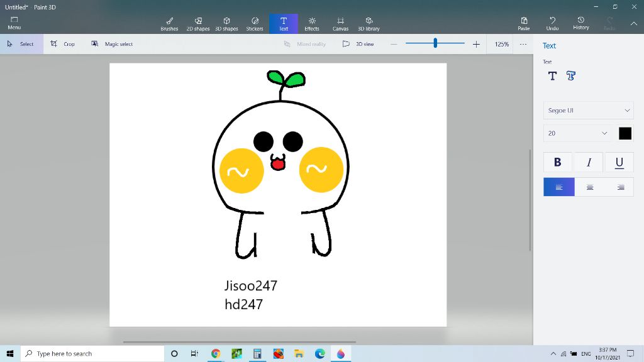Open the 3D shapes tool
644x362 pixels.
pos(226,23)
